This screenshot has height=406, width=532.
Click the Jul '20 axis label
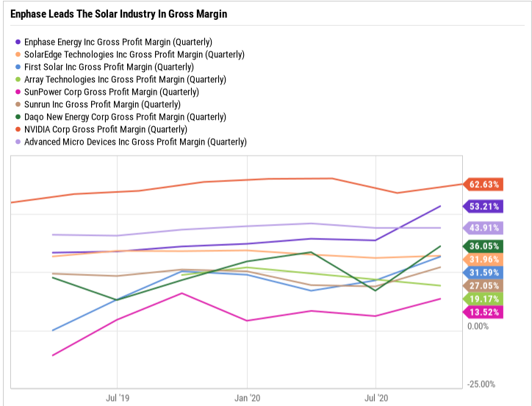(376, 398)
